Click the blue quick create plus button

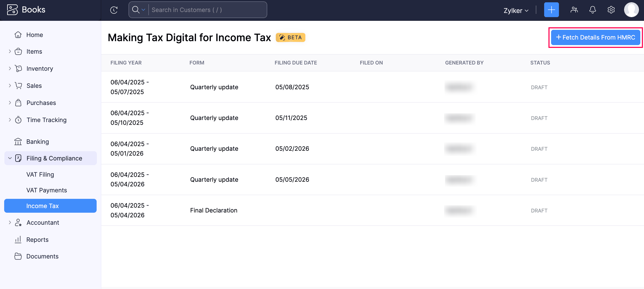click(x=551, y=10)
